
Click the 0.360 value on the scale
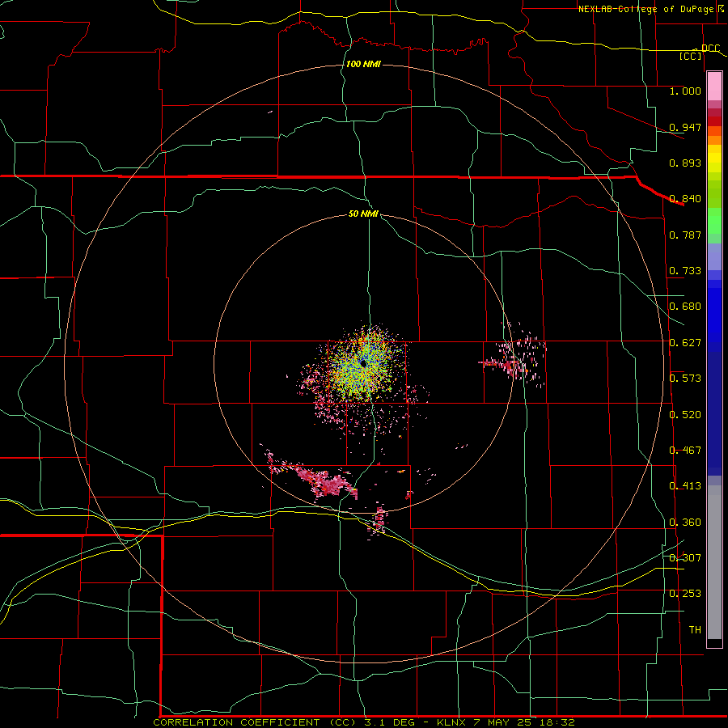point(685,523)
